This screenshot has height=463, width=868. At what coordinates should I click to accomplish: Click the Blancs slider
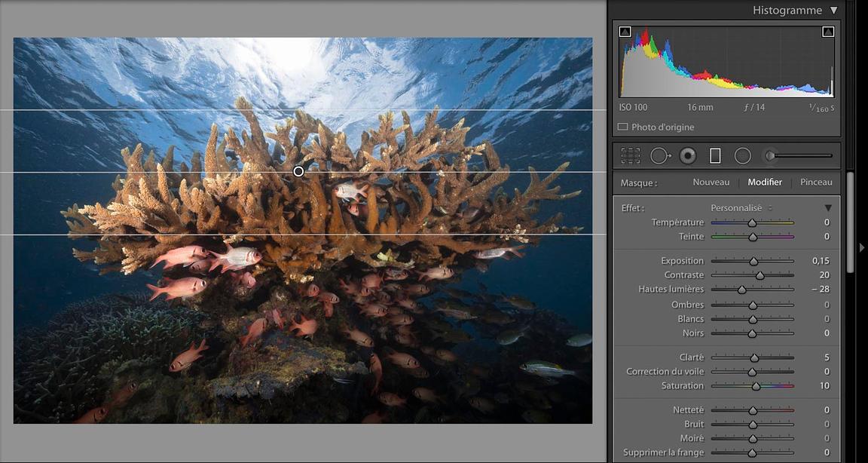click(752, 319)
